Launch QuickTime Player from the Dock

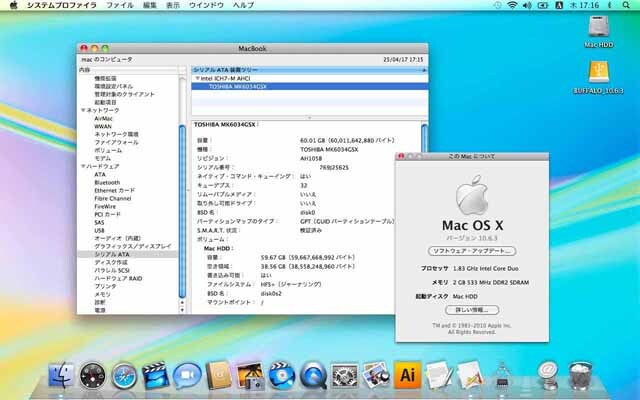pos(313,375)
